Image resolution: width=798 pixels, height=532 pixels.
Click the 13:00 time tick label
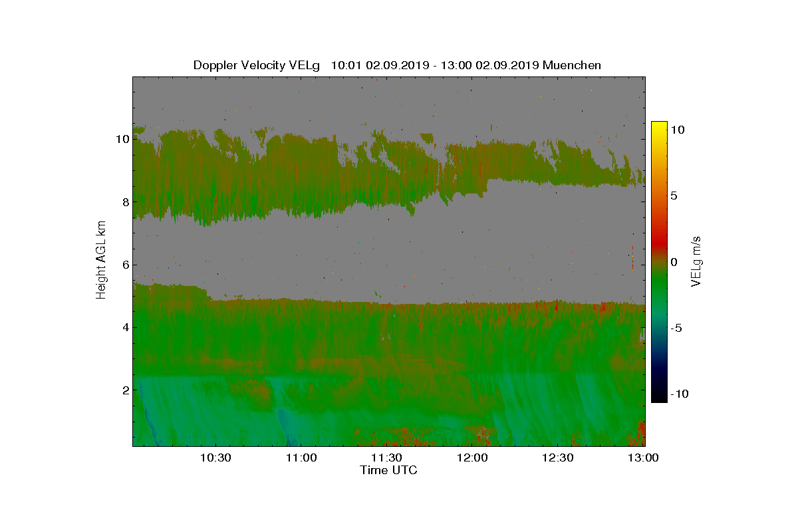[x=644, y=458]
